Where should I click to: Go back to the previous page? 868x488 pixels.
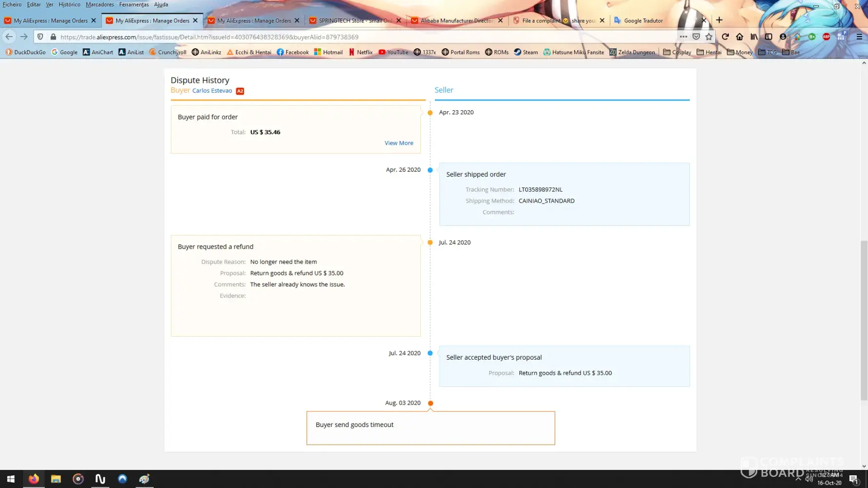[9, 37]
